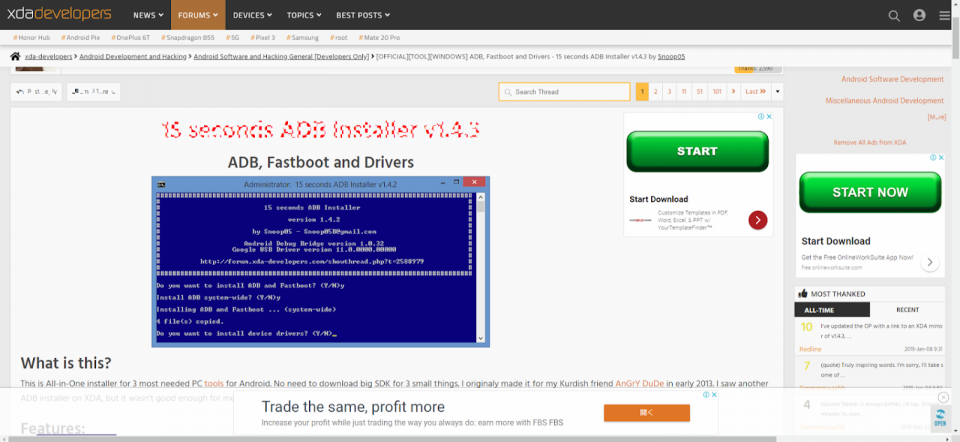Click the red arrow in Start Download ad

pos(758,220)
